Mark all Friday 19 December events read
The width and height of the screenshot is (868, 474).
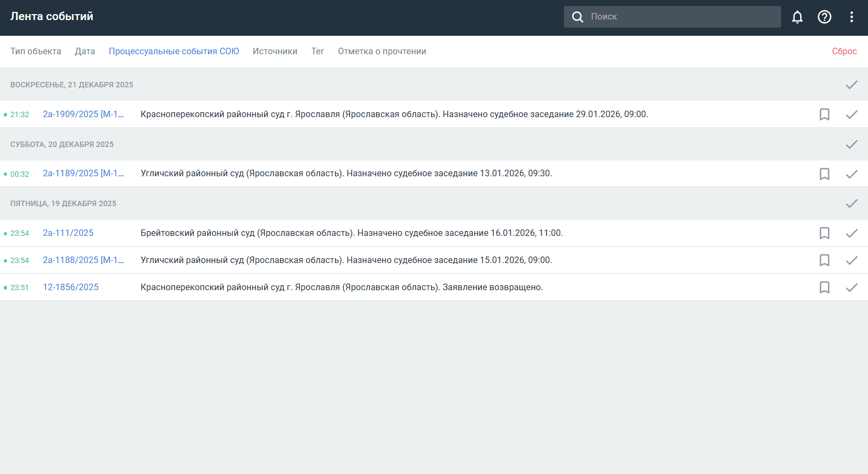(851, 203)
